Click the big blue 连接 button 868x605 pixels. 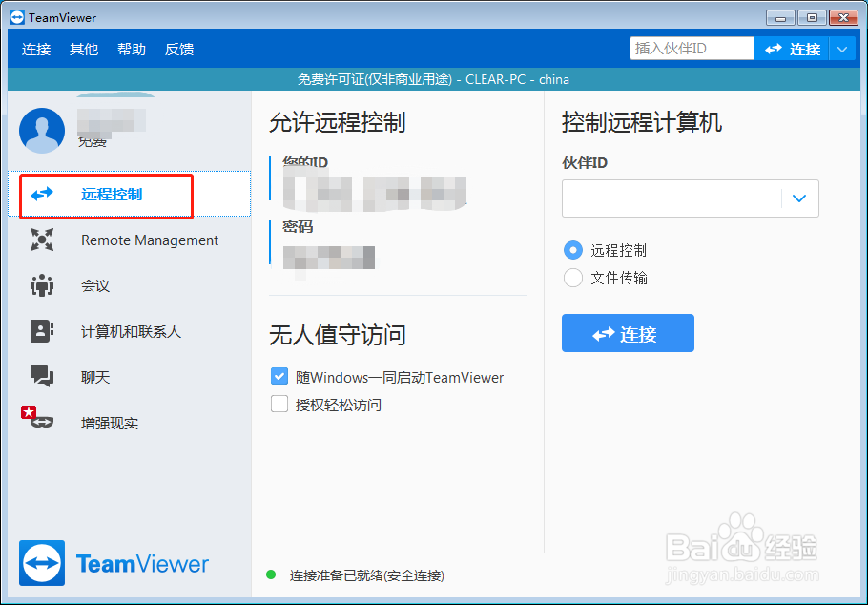click(628, 333)
